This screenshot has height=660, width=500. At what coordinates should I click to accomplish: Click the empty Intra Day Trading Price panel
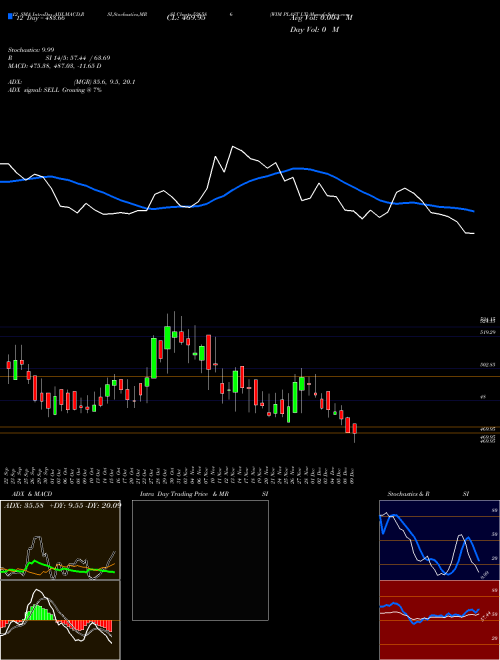pyautogui.click(x=200, y=560)
